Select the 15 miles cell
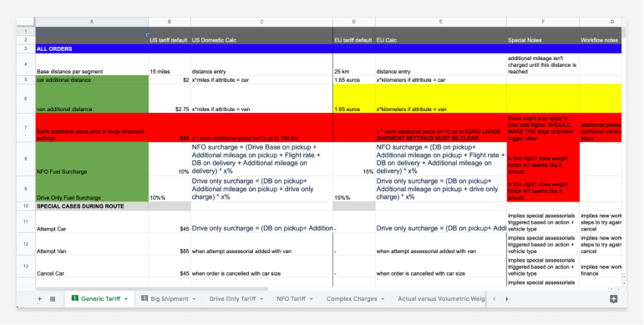Screen dimensions: 644x325 tap(170, 64)
